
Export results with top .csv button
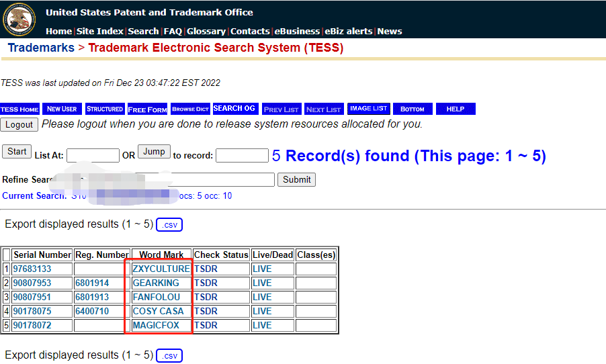(x=169, y=225)
